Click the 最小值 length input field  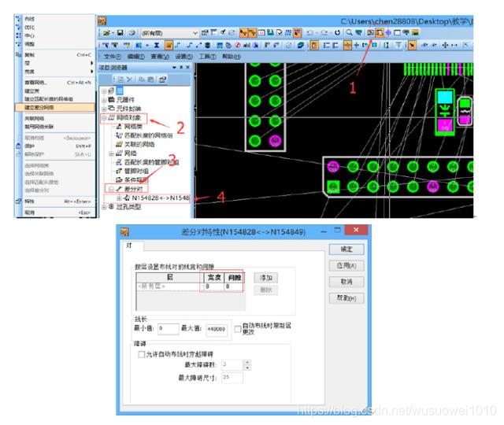[x=169, y=329]
